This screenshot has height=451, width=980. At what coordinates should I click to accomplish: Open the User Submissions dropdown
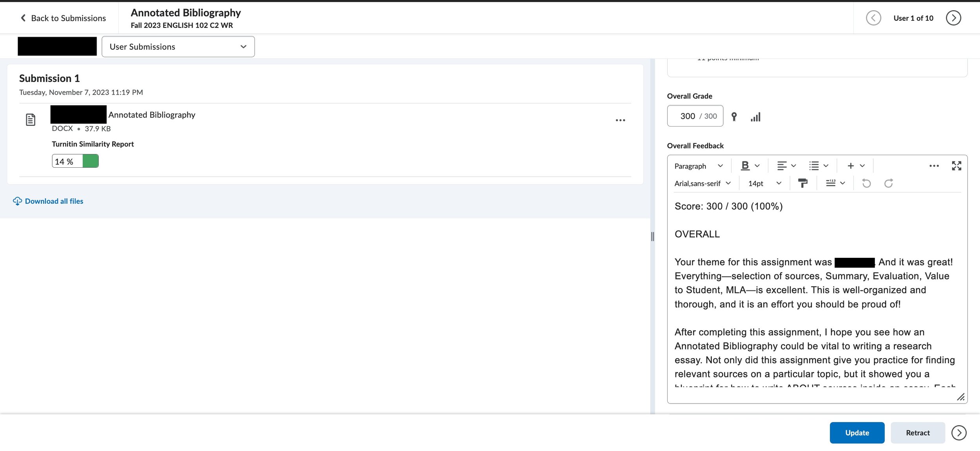click(x=178, y=47)
